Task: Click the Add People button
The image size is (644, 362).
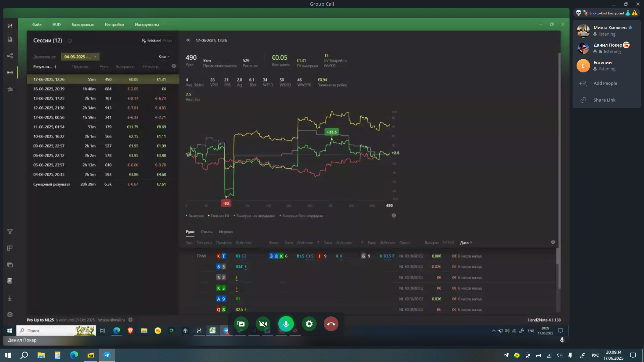Action: (x=606, y=83)
